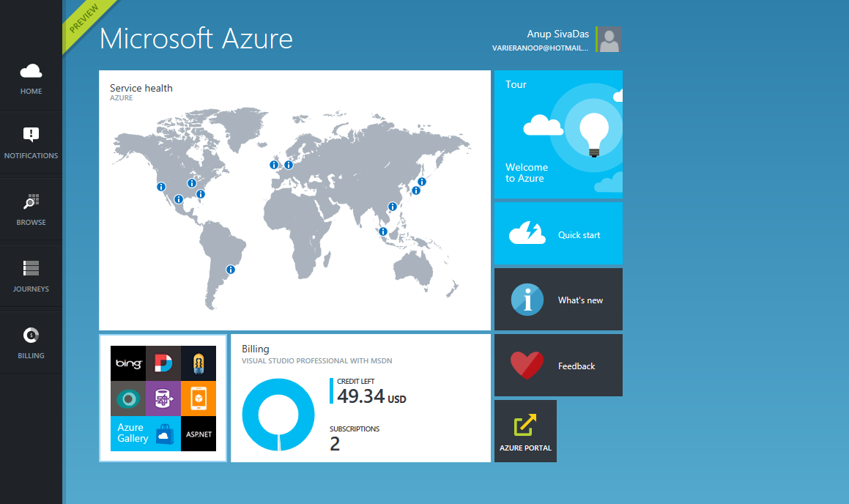Open the What's new tile
Viewport: 849px width, 504px height.
[558, 300]
